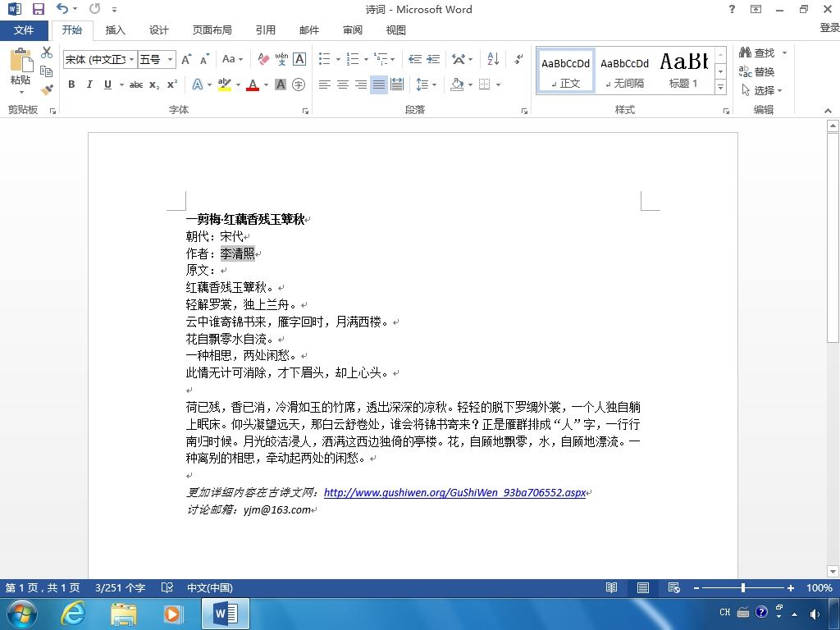The width and height of the screenshot is (840, 630).
Task: Cut selection with the scissors icon
Action: (47, 52)
